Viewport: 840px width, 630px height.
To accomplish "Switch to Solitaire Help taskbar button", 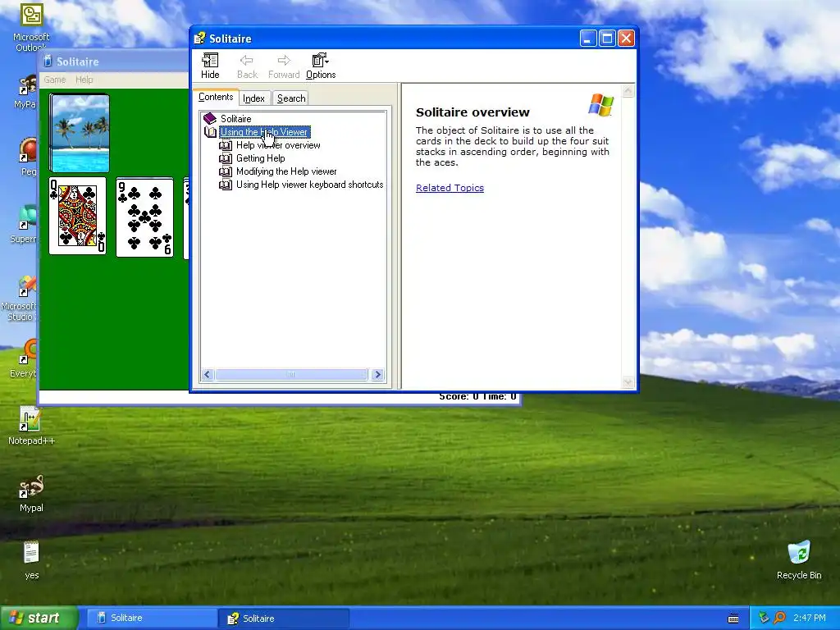I will pyautogui.click(x=284, y=619).
